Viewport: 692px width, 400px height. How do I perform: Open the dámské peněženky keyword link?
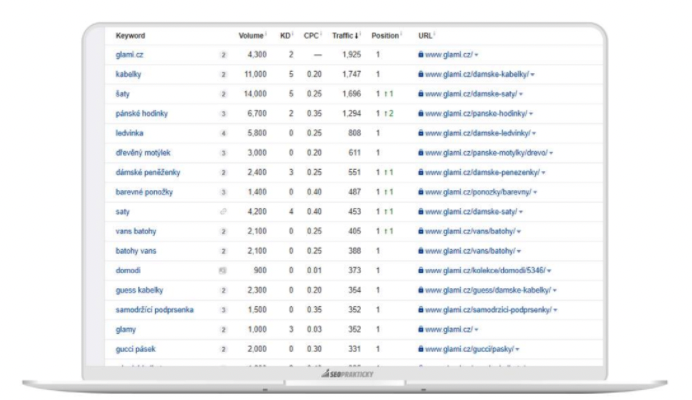[148, 172]
